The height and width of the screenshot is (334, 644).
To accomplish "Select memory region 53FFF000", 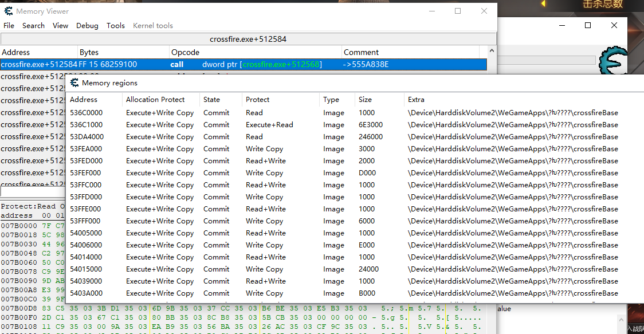I will coord(85,221).
